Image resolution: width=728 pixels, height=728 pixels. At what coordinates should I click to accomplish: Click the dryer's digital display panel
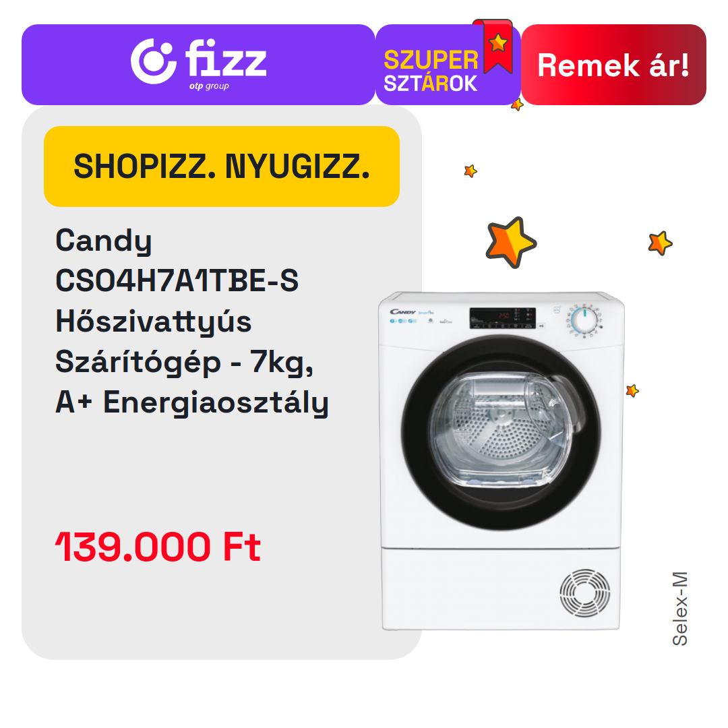point(502,318)
